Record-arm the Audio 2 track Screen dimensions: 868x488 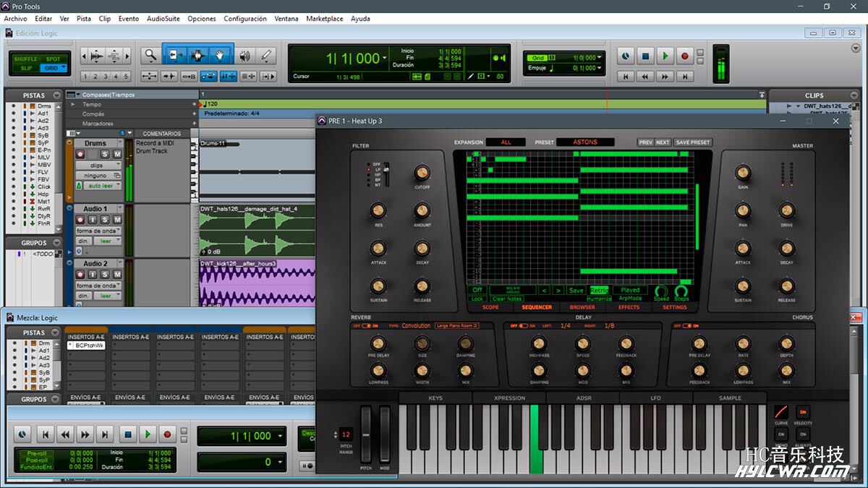(80, 275)
